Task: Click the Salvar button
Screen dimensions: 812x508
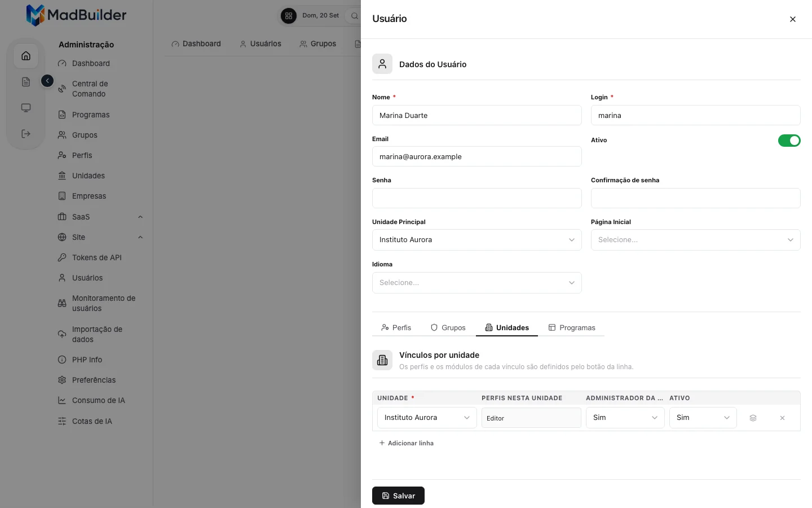Action: tap(398, 496)
